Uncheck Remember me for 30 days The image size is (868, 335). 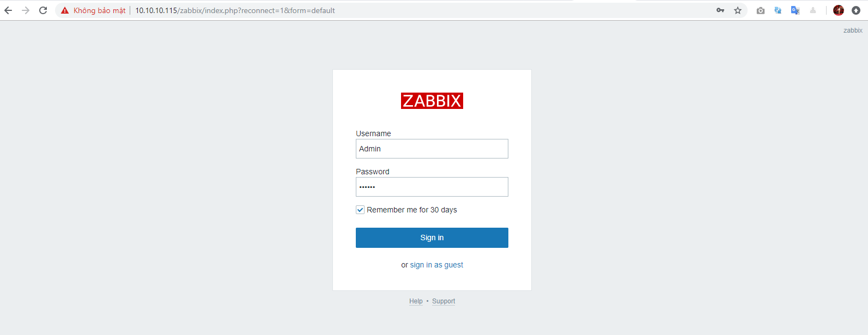(360, 210)
